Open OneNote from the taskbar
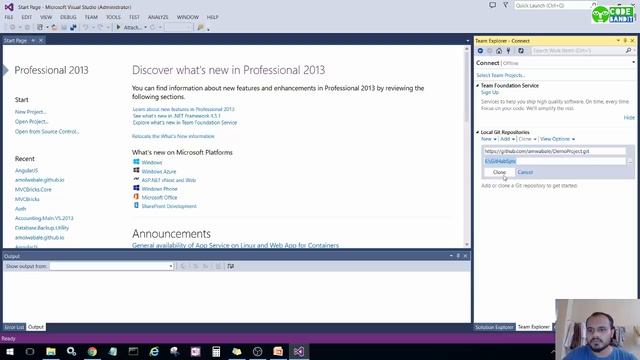Image resolution: width=640 pixels, height=360 pixels. 196,351
